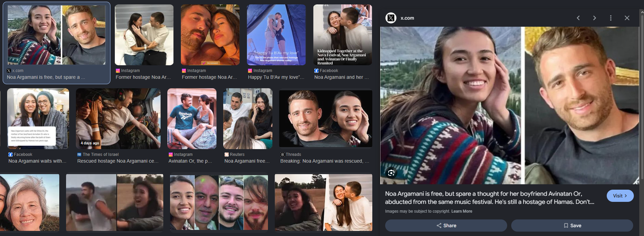Close the image preview panel

coord(627,18)
